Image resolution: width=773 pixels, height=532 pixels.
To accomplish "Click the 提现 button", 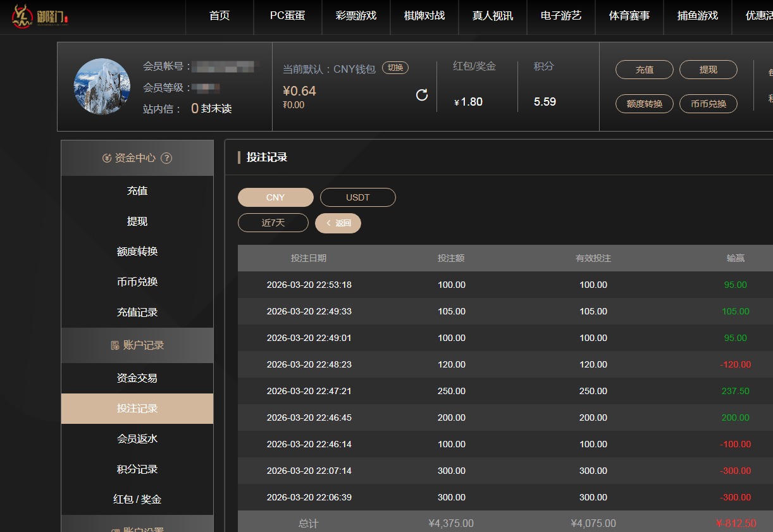I will point(708,70).
